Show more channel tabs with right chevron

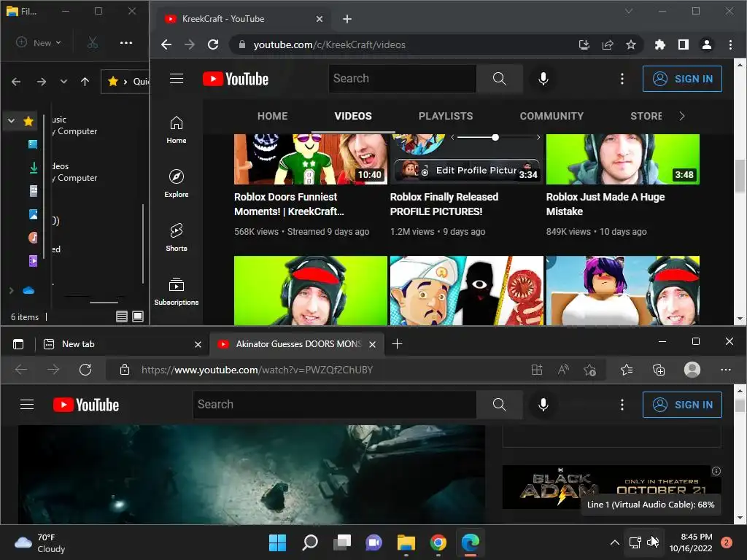[682, 116]
